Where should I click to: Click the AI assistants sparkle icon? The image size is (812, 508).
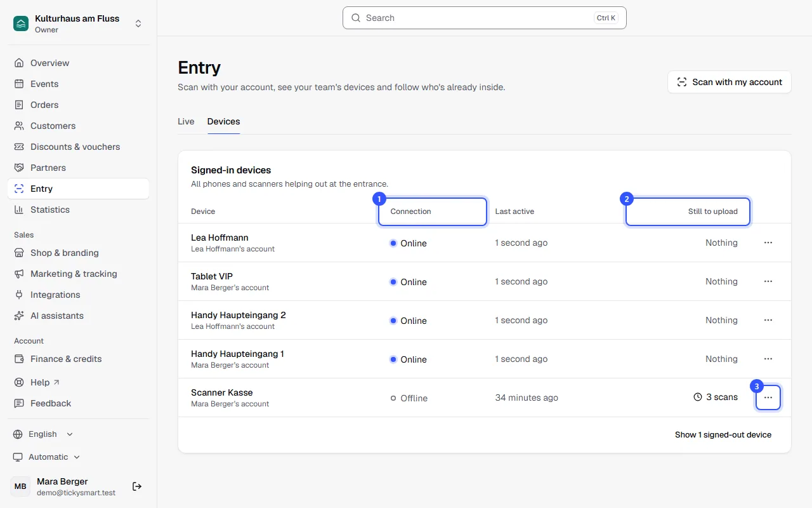point(19,316)
